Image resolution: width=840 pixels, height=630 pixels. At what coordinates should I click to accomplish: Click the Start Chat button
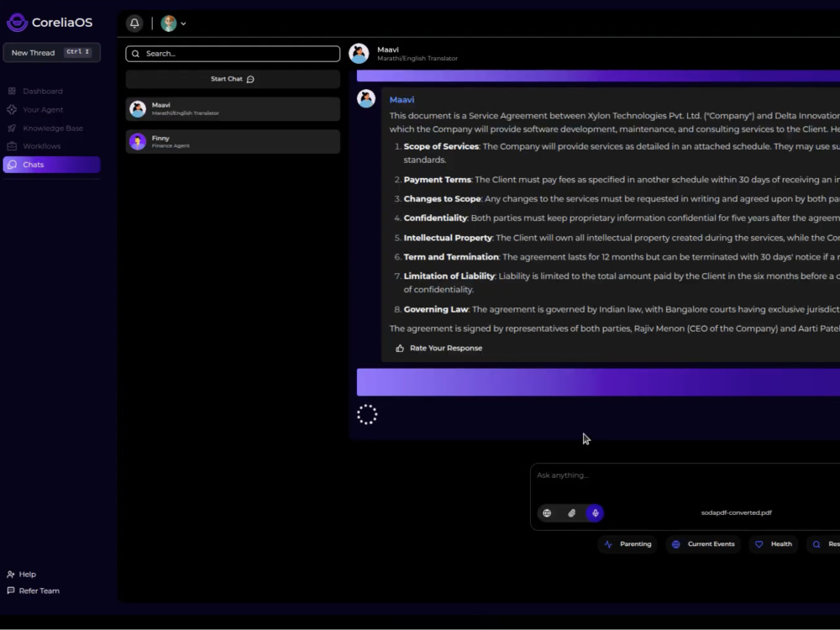click(233, 79)
